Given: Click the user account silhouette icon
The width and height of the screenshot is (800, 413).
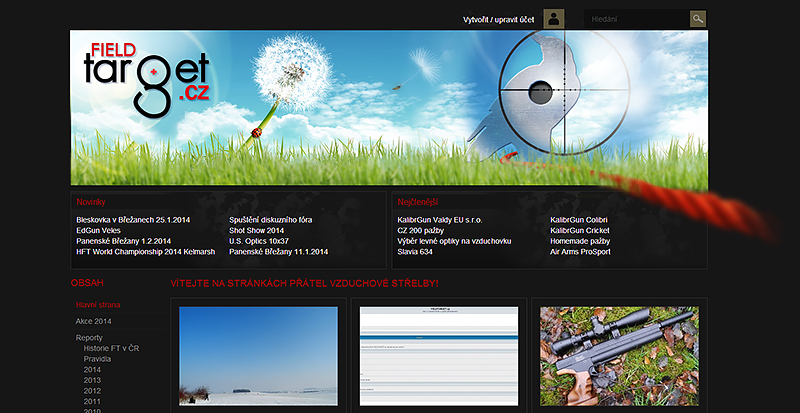Looking at the screenshot, I should click(554, 19).
